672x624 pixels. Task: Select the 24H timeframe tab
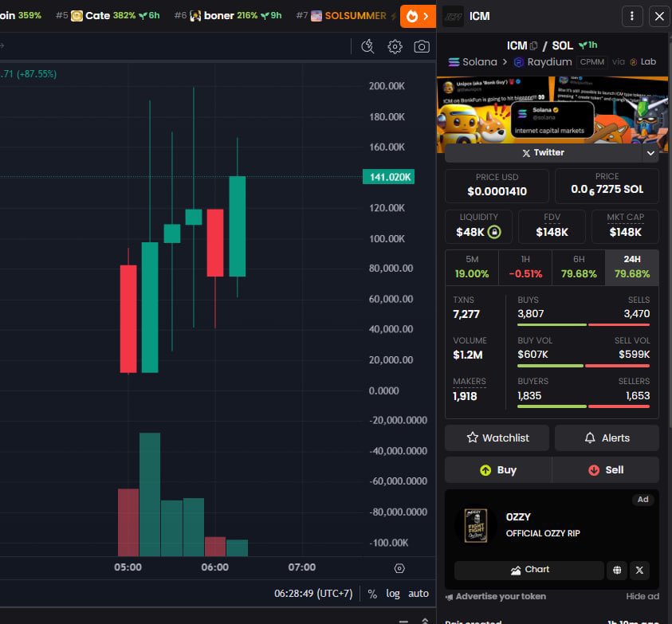coord(631,268)
